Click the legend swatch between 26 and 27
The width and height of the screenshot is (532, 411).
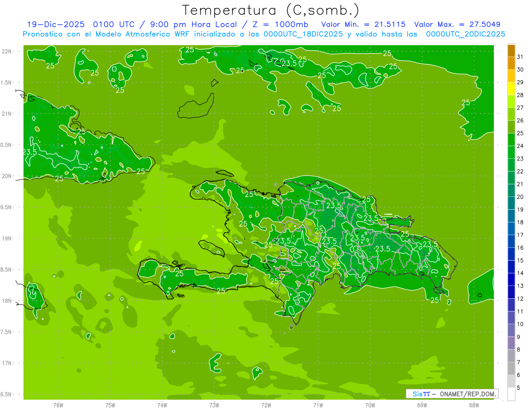point(511,114)
